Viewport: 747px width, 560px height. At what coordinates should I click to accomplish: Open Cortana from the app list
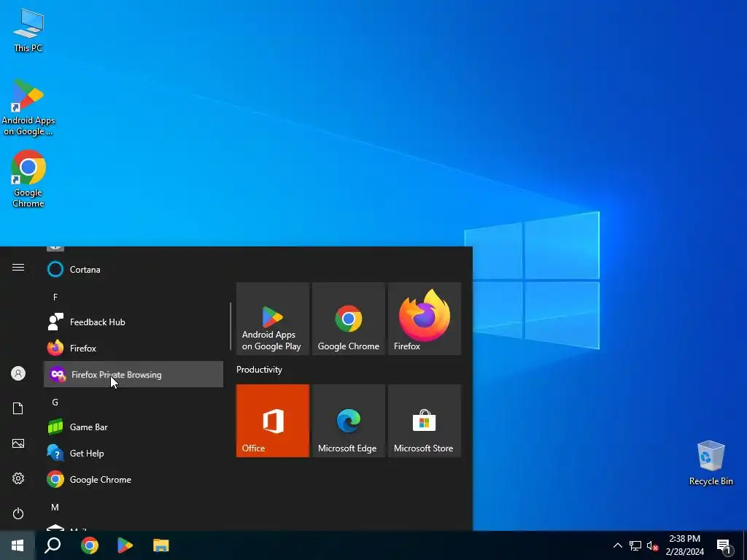pyautogui.click(x=133, y=270)
